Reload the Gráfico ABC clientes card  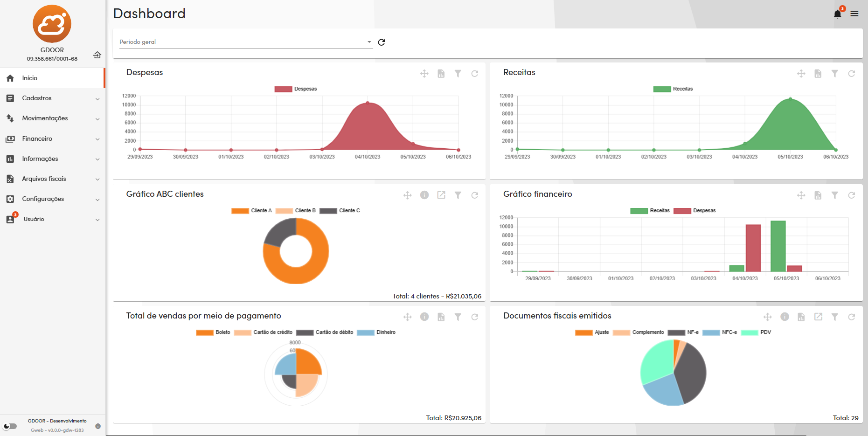(x=475, y=195)
